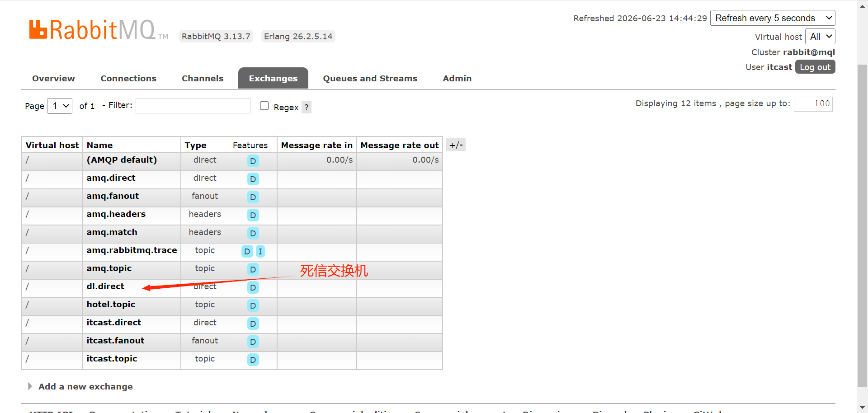The height and width of the screenshot is (413, 868).
Task: Click the D feature badge for itcast.direct
Action: (x=253, y=324)
